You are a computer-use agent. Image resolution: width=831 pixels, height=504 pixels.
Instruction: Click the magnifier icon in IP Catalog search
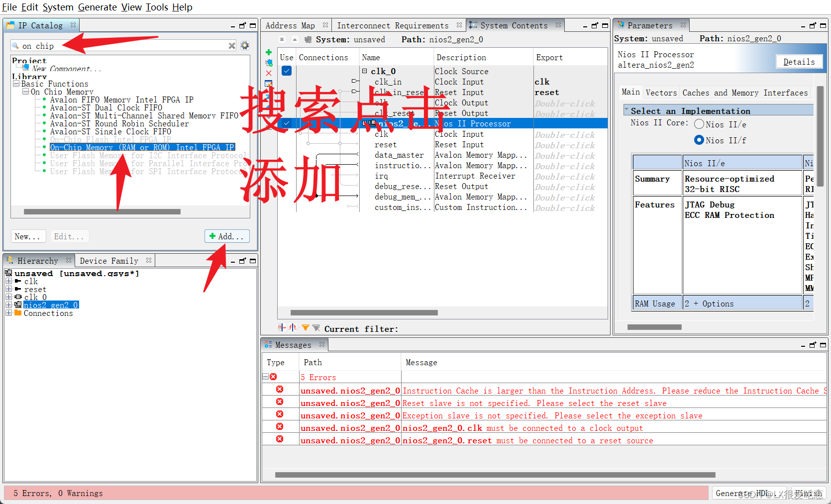pyautogui.click(x=16, y=45)
